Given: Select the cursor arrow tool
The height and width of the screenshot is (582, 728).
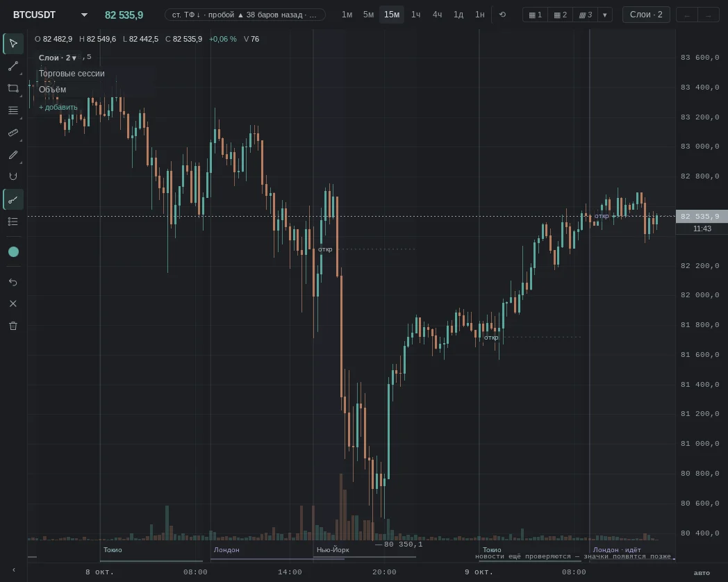Looking at the screenshot, I should tap(13, 44).
